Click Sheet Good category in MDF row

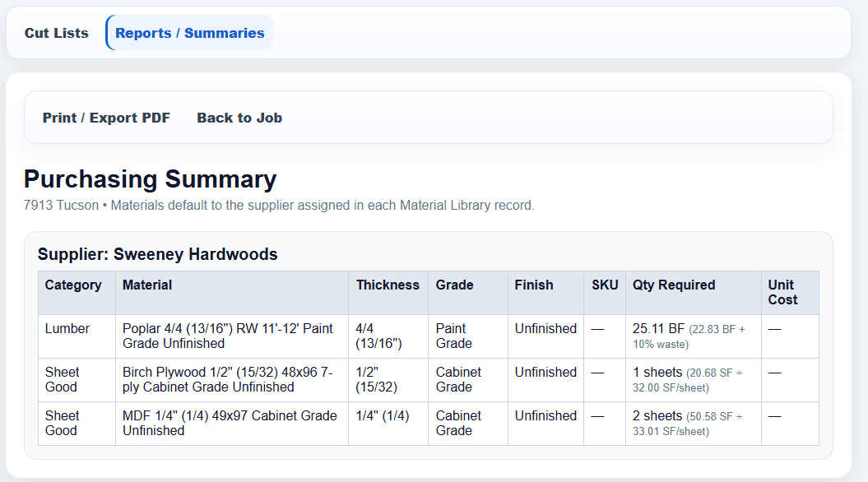point(77,424)
